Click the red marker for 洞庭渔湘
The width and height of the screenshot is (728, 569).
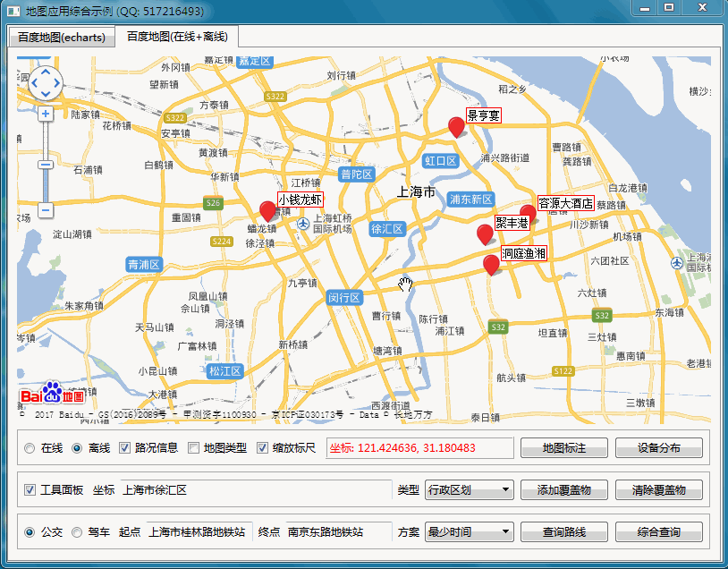pyautogui.click(x=491, y=265)
